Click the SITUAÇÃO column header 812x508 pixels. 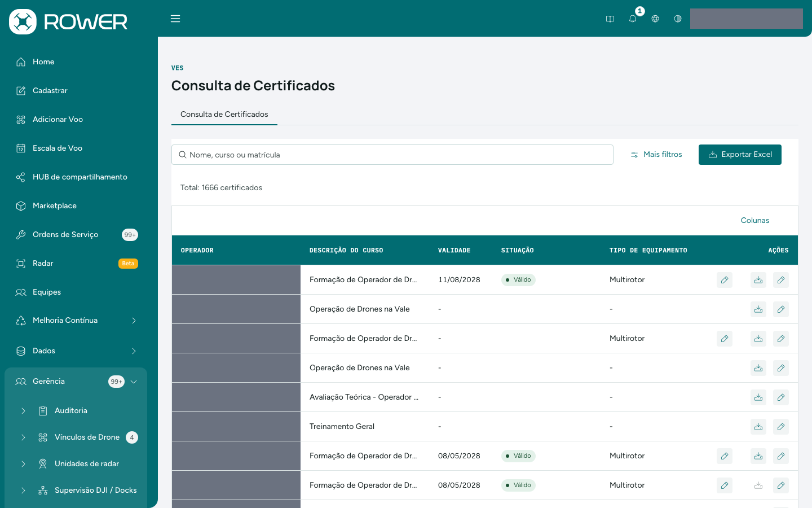pos(518,250)
